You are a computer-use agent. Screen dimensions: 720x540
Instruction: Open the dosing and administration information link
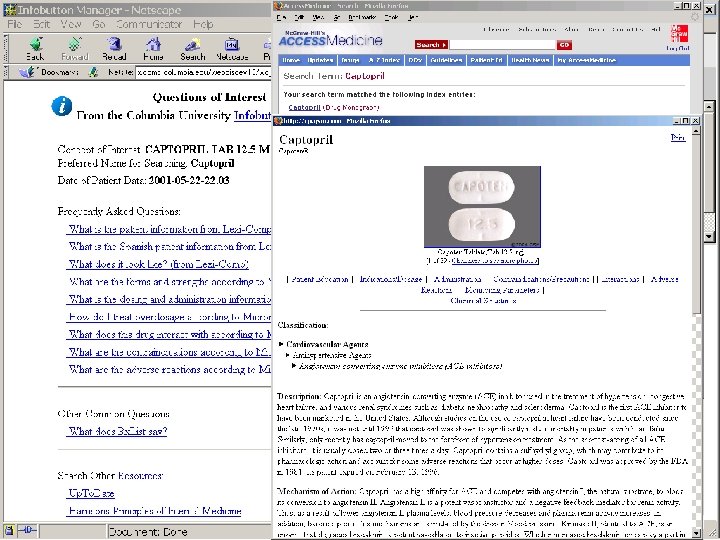170,299
